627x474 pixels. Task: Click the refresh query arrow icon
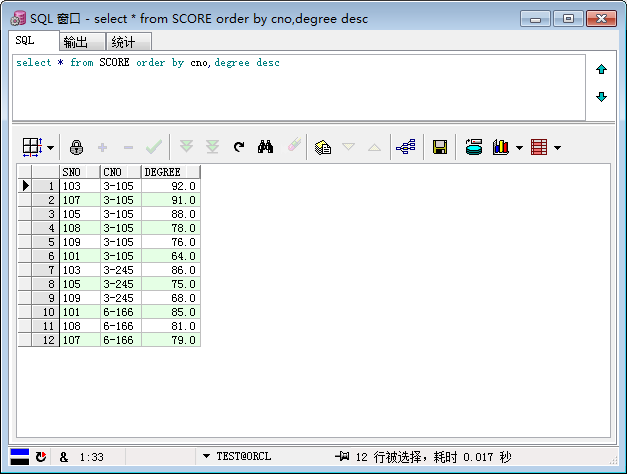coord(239,147)
